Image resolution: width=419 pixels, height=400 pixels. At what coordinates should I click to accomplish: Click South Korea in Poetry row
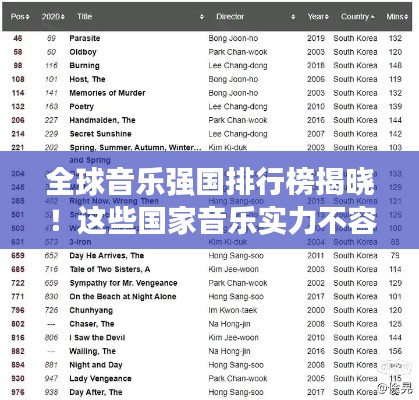[355, 107]
